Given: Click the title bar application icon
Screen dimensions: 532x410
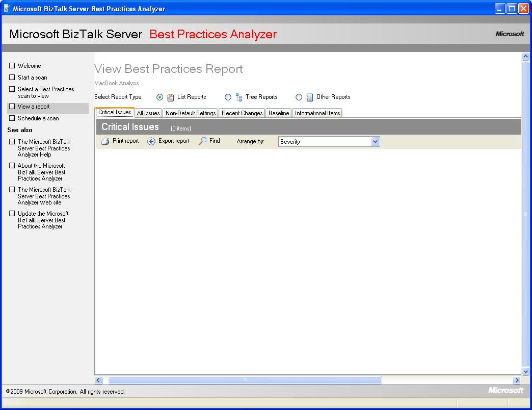Looking at the screenshot, I should [7, 8].
